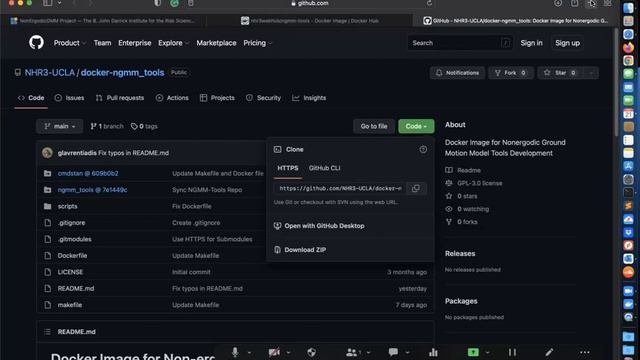Click the Fork button
Image resolution: width=640 pixels, height=360 pixels.
tap(511, 73)
